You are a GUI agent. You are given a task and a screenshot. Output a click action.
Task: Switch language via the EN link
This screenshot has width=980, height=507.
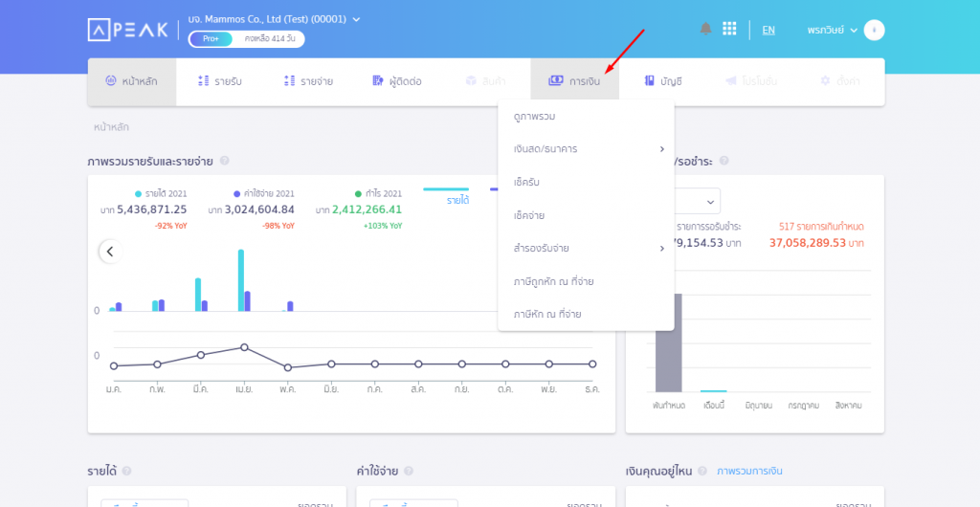click(x=768, y=30)
